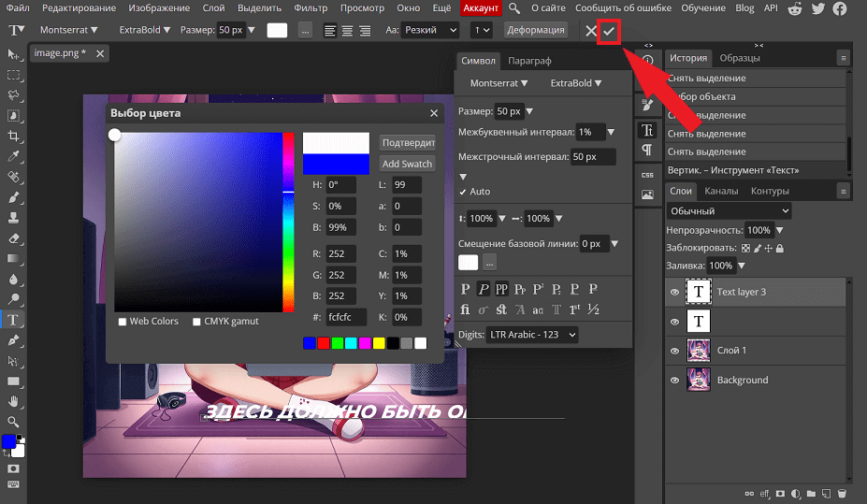
Task: Expand the Digits 'LTR Arabic - 123' dropdown
Action: coord(532,334)
